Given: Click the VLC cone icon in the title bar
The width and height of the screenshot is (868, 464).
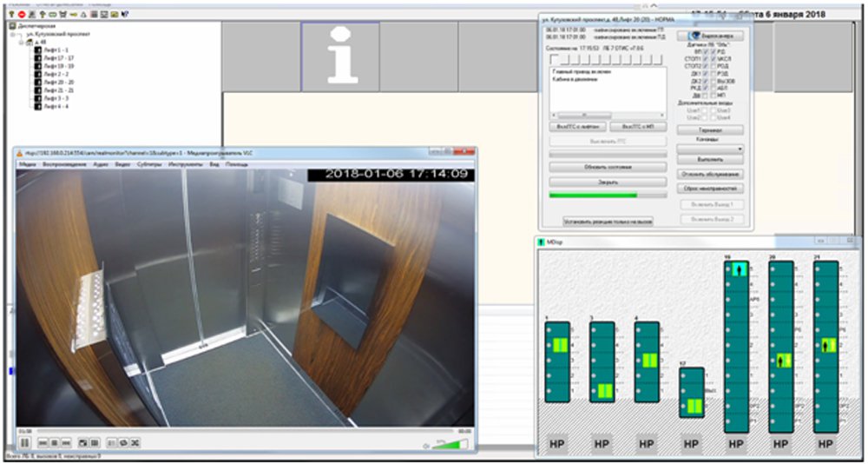Looking at the screenshot, I should (23, 152).
